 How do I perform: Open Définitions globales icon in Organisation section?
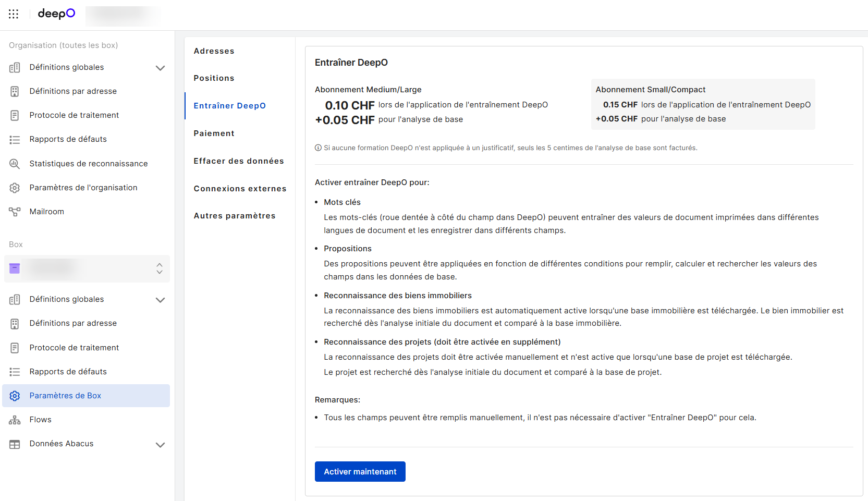[x=15, y=67]
